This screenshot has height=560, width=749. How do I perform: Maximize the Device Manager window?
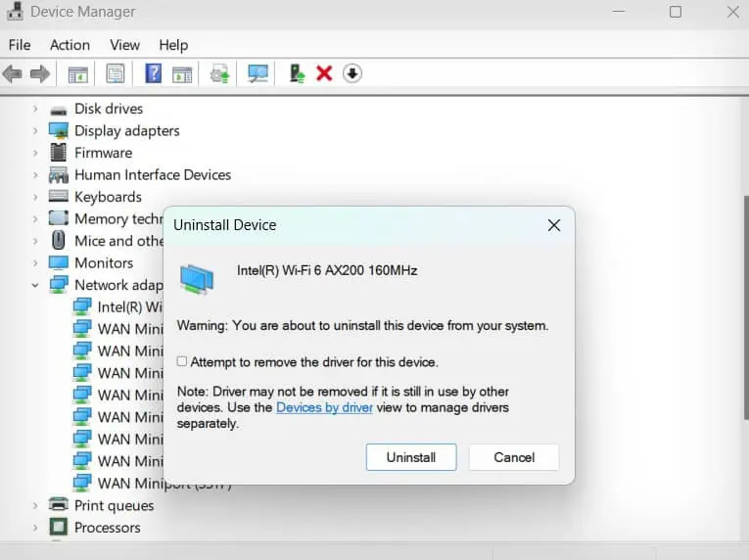pyautogui.click(x=676, y=12)
